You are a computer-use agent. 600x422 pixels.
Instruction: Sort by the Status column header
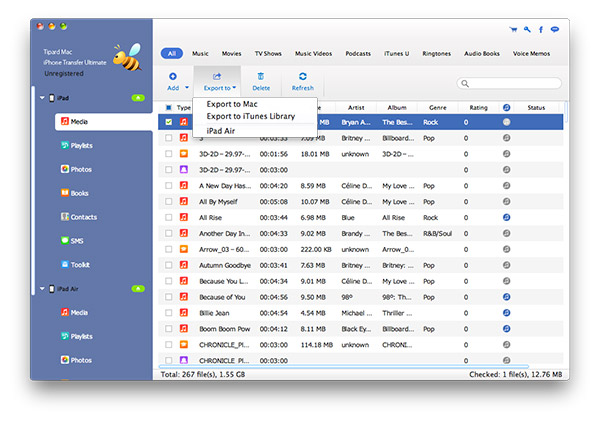pos(536,108)
